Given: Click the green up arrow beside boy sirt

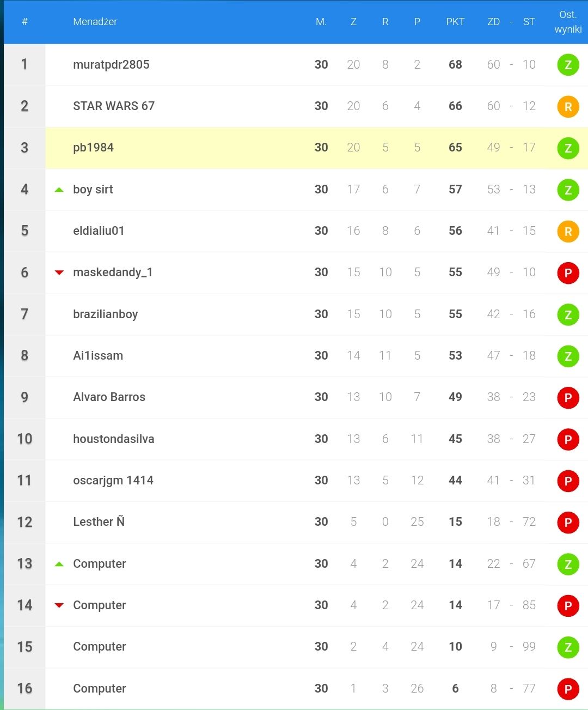Looking at the screenshot, I should tap(59, 190).
